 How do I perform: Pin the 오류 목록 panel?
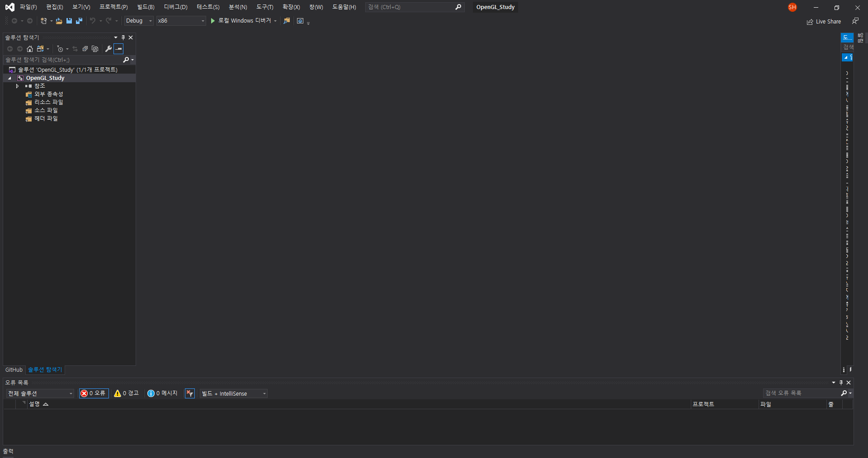click(841, 383)
